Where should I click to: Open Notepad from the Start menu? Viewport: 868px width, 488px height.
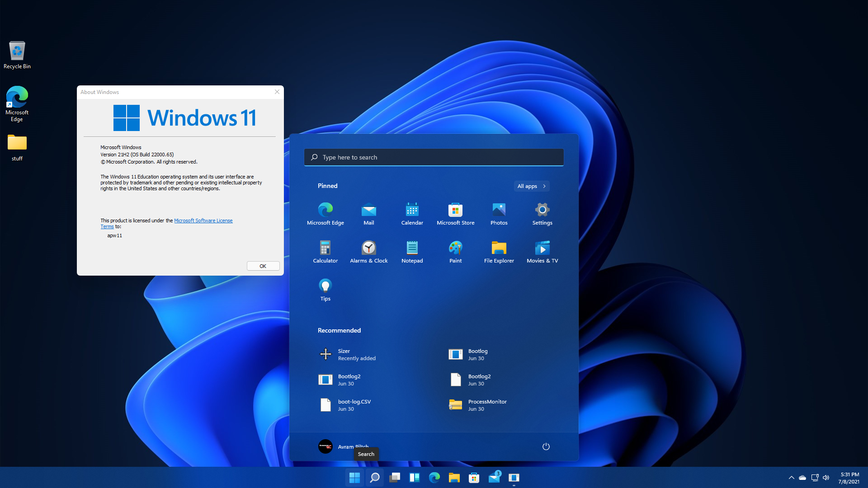[412, 252]
